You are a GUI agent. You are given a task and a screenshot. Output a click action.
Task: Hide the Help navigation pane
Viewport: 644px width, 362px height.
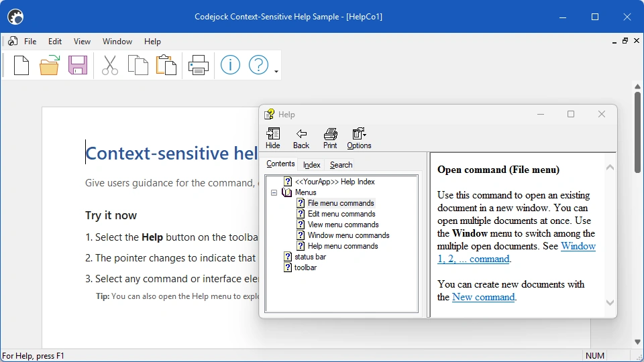click(x=273, y=138)
